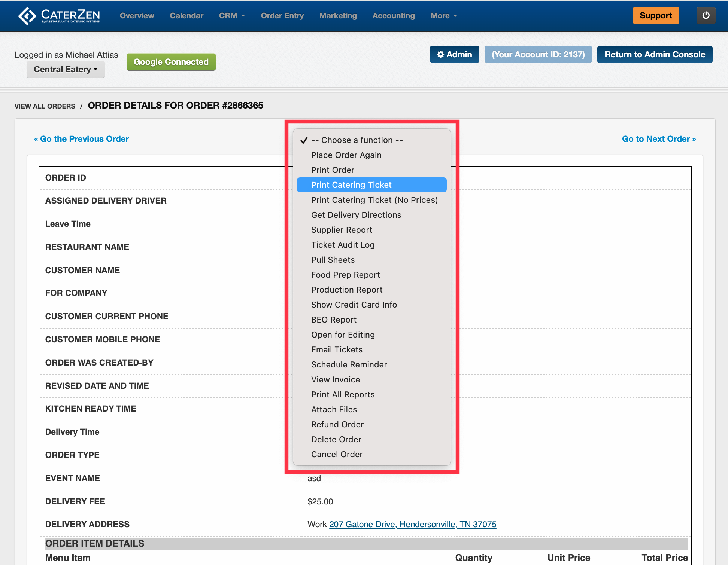Select Print Catering Ticket option
Screen dimensions: 728x565
pos(351,185)
